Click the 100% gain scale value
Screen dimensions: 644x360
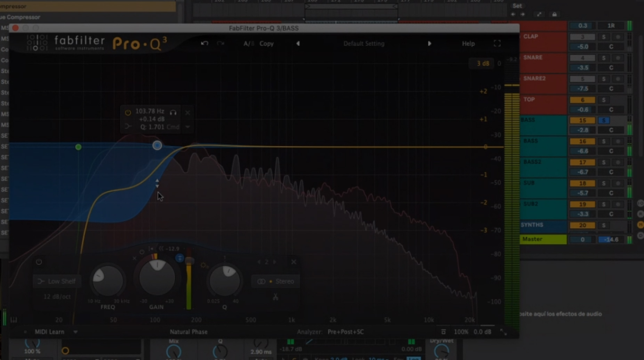coord(461,332)
